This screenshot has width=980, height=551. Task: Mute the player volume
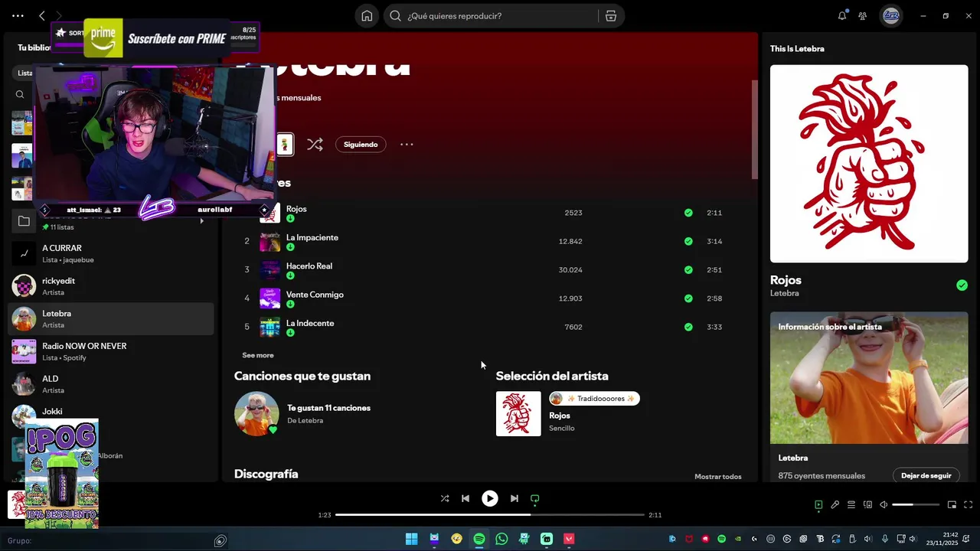pyautogui.click(x=884, y=504)
